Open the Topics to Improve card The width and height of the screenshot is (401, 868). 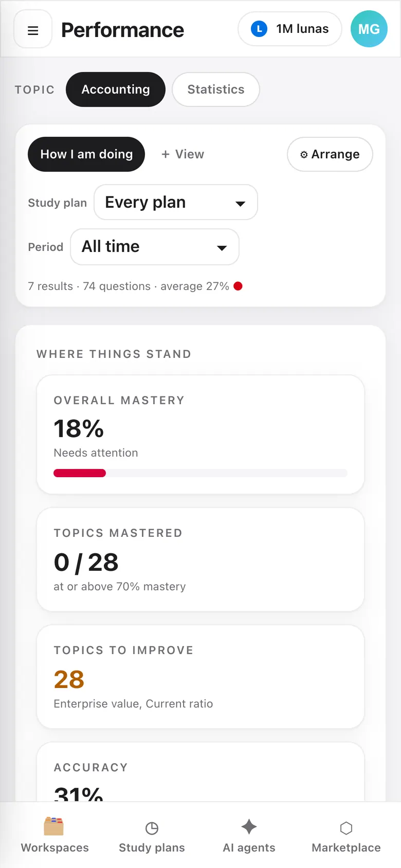(200, 677)
